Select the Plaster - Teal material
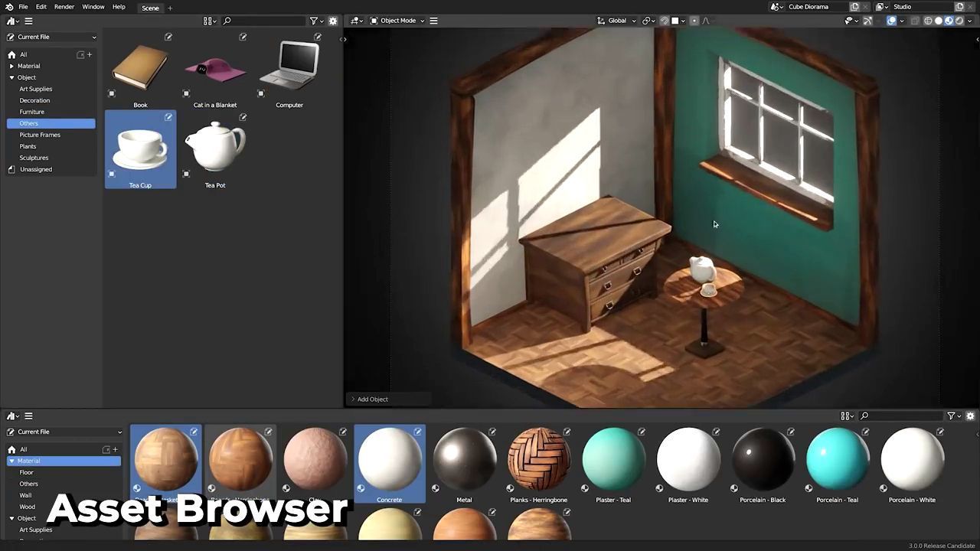This screenshot has height=551, width=980. click(613, 464)
